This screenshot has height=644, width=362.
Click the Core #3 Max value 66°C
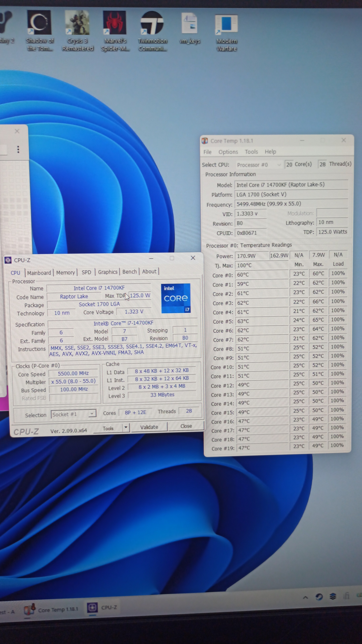coord(318,301)
